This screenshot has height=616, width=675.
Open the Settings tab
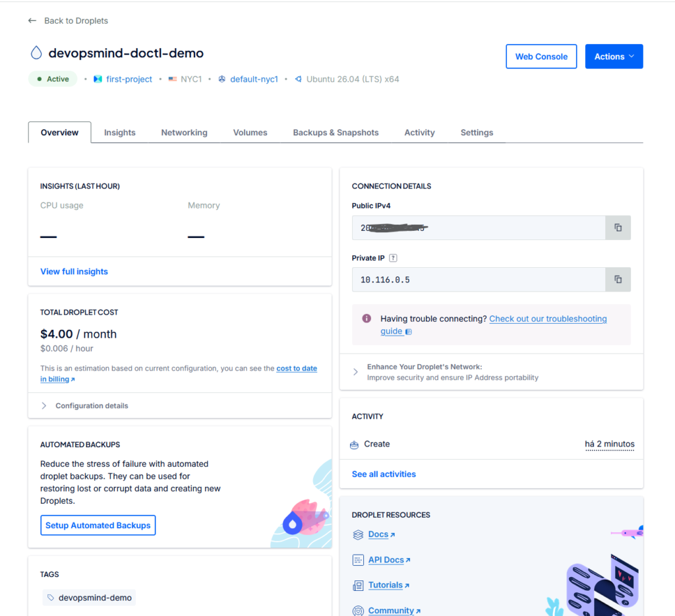pyautogui.click(x=477, y=133)
